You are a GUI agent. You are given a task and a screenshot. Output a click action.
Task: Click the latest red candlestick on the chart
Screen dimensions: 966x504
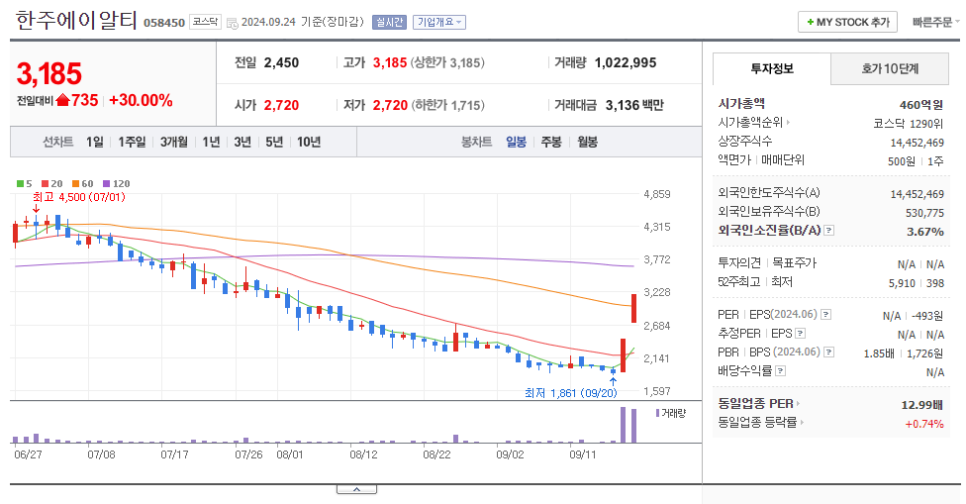pos(634,309)
